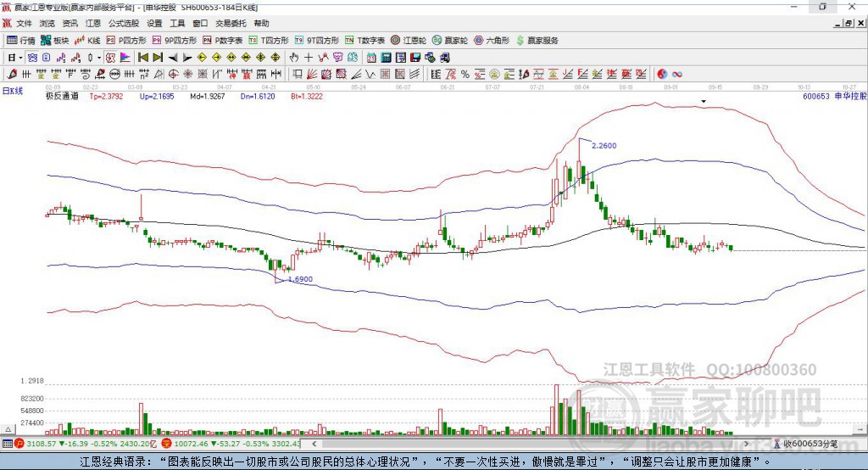Click the red pencil drawing tool icon

click(x=12, y=74)
